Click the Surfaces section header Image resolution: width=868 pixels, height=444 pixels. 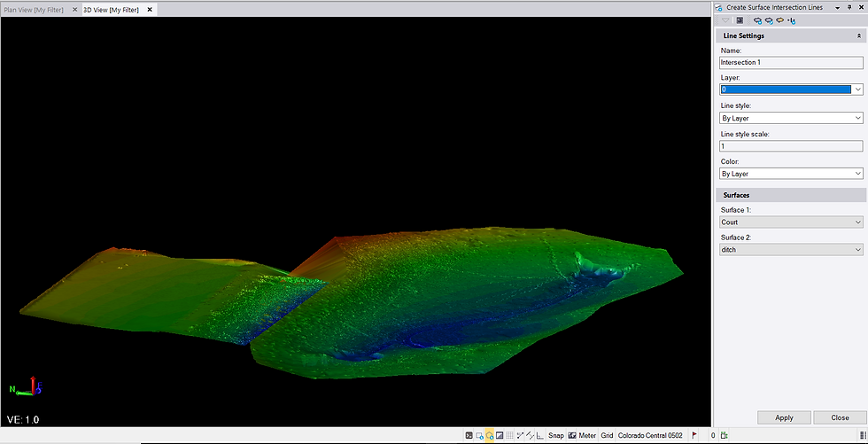click(x=791, y=195)
